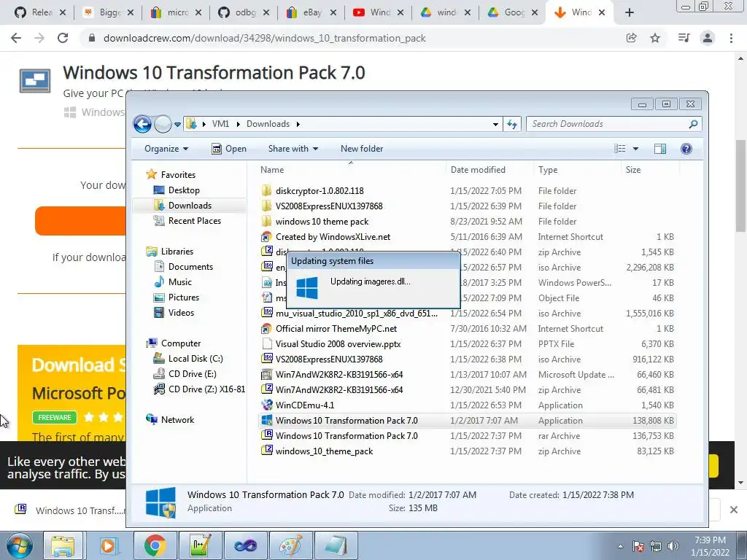Toggle the preview pane icon
747x560 pixels.
click(659, 149)
